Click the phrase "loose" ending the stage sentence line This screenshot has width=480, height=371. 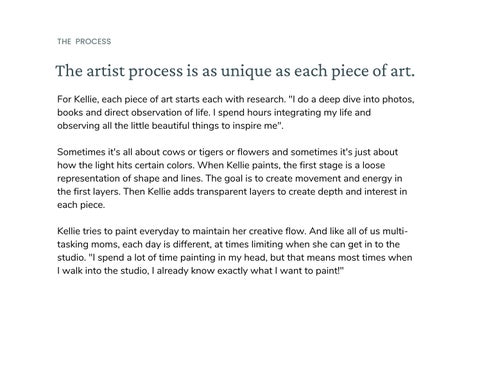(x=374, y=165)
